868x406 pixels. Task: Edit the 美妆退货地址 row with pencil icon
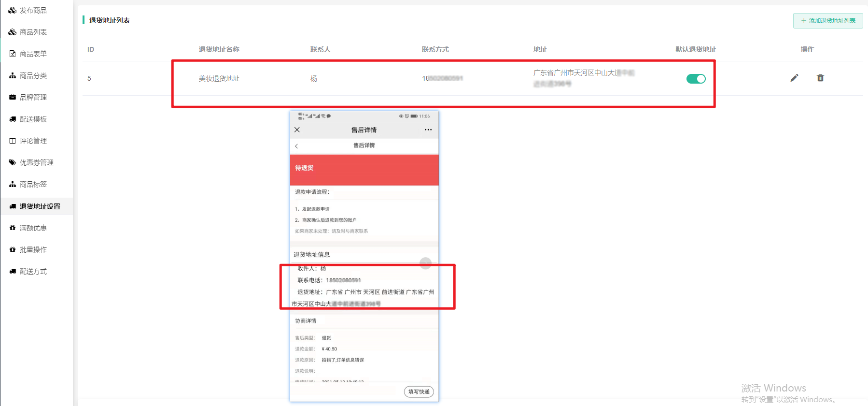click(794, 78)
